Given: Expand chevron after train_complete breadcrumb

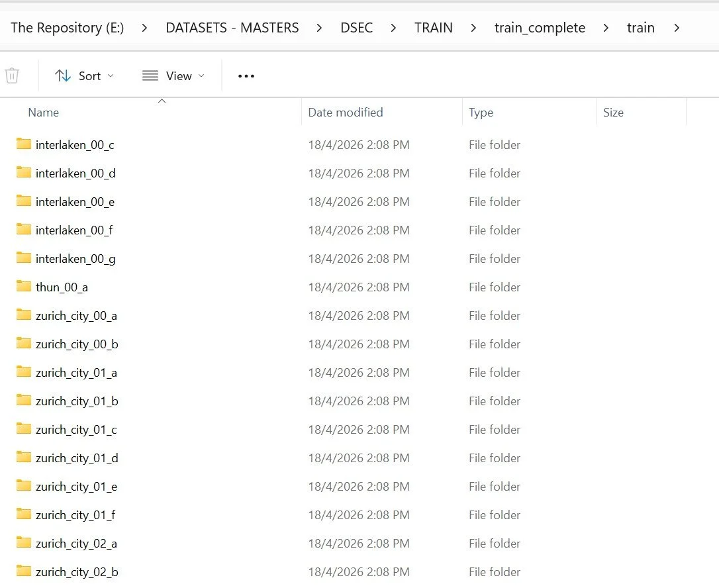Looking at the screenshot, I should 606,28.
